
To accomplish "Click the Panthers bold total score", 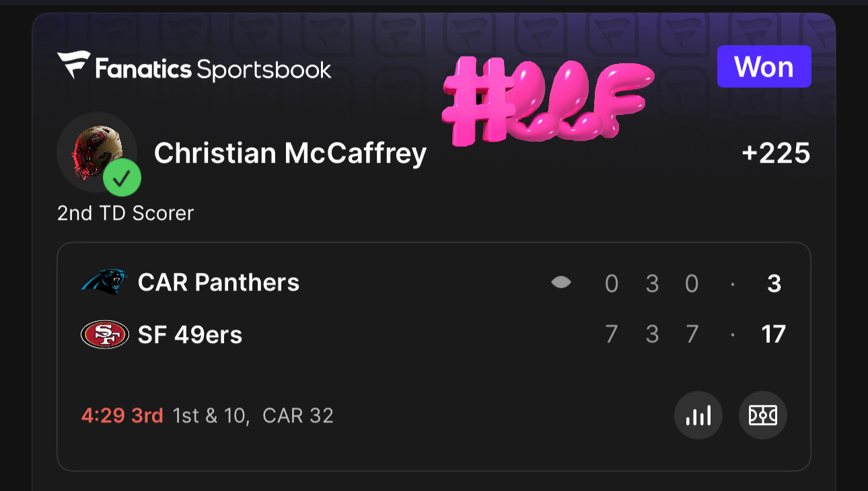I will [x=774, y=283].
